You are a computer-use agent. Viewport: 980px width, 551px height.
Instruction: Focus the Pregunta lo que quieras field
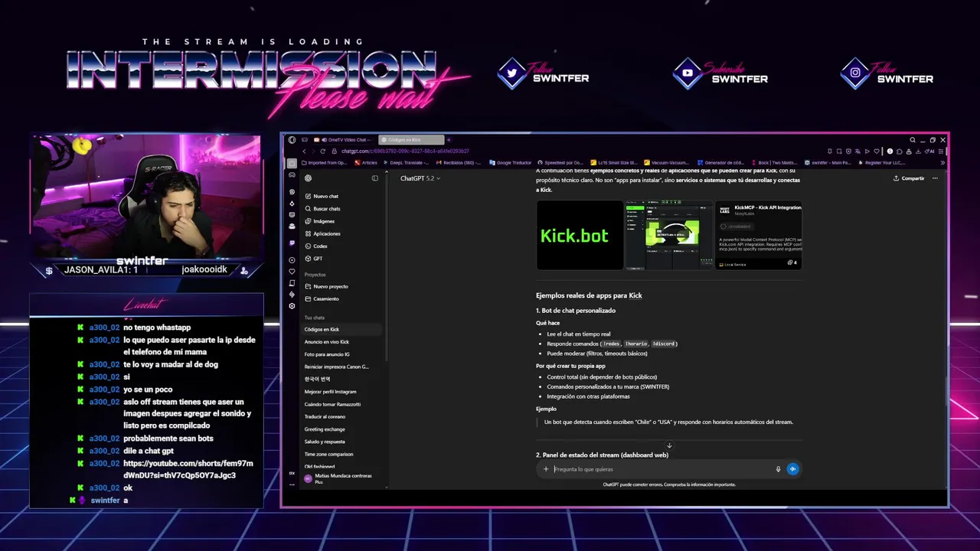(x=662, y=469)
